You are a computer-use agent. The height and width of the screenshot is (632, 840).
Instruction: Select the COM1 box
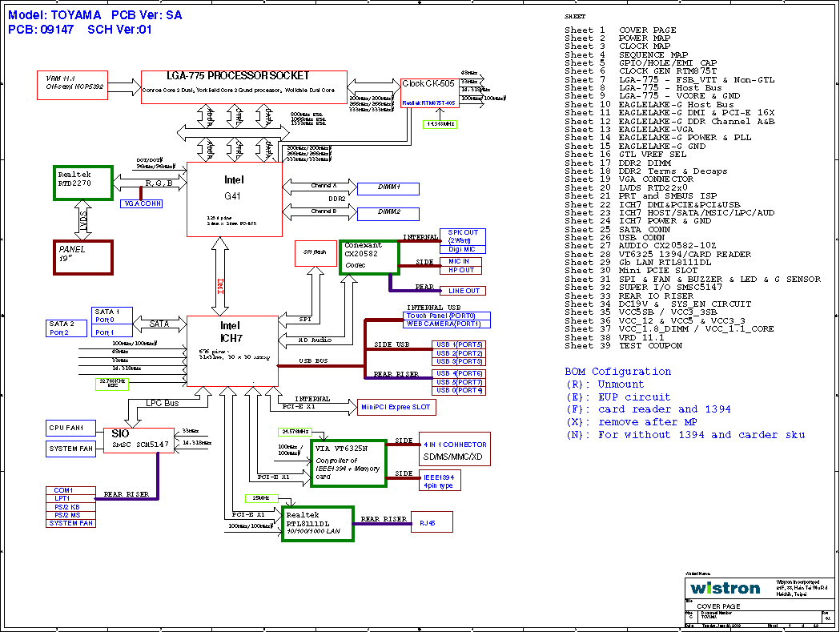click(70, 490)
